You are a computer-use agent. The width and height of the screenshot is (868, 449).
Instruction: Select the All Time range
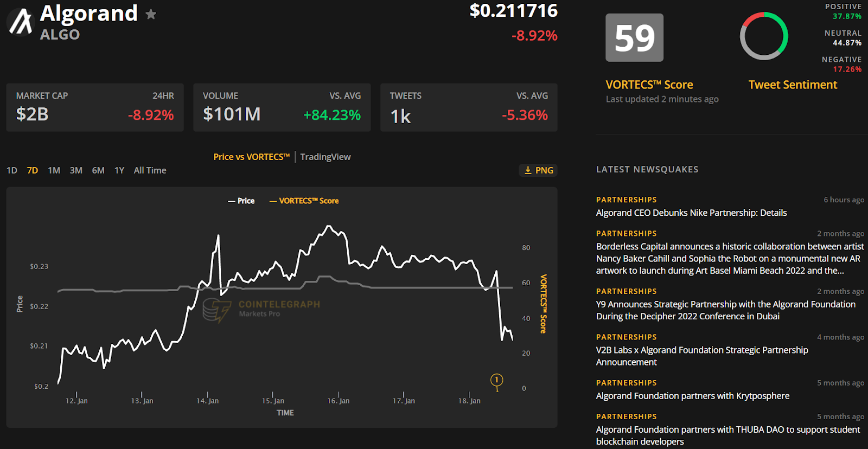tap(150, 170)
